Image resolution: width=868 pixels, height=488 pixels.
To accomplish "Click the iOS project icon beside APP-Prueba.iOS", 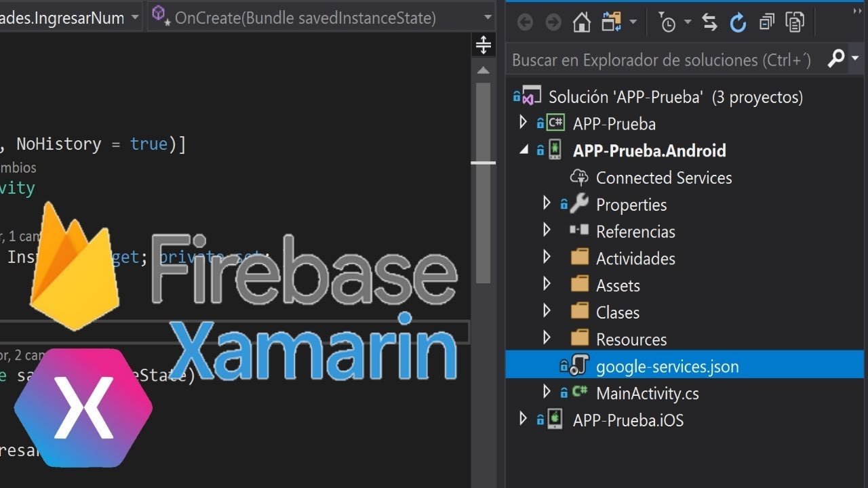I will tap(555, 419).
